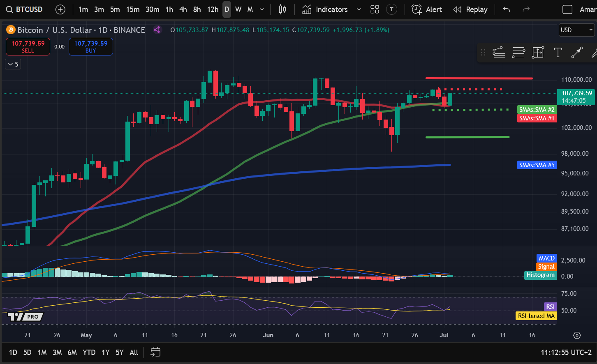Open the currency USD dropdown
The width and height of the screenshot is (597, 364).
click(x=577, y=30)
